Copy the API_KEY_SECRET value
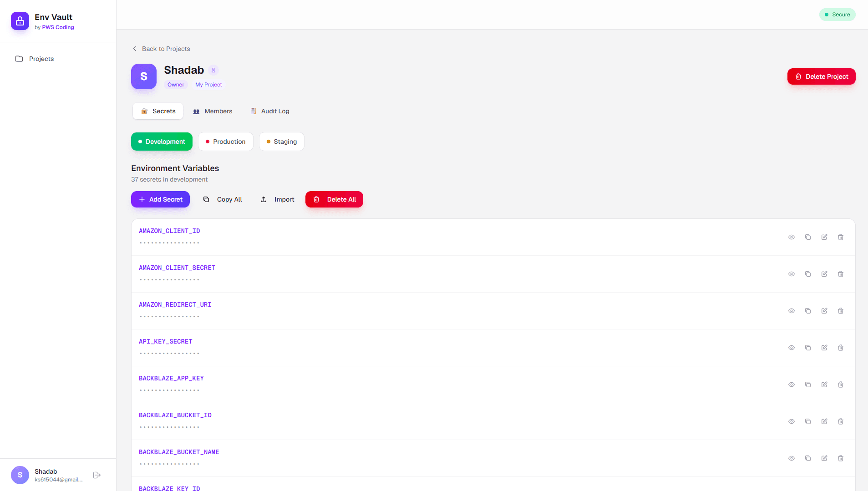868x491 pixels. [808, 348]
